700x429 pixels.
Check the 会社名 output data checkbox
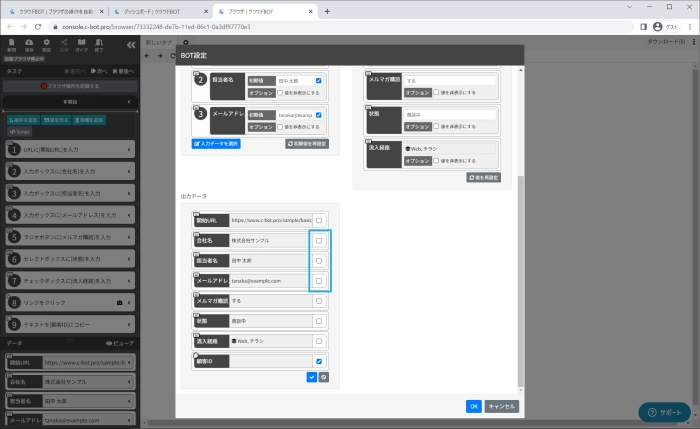[318, 240]
